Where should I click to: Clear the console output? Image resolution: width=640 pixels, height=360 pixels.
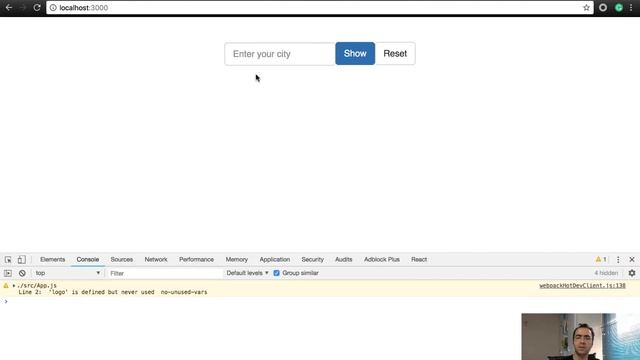(22, 273)
